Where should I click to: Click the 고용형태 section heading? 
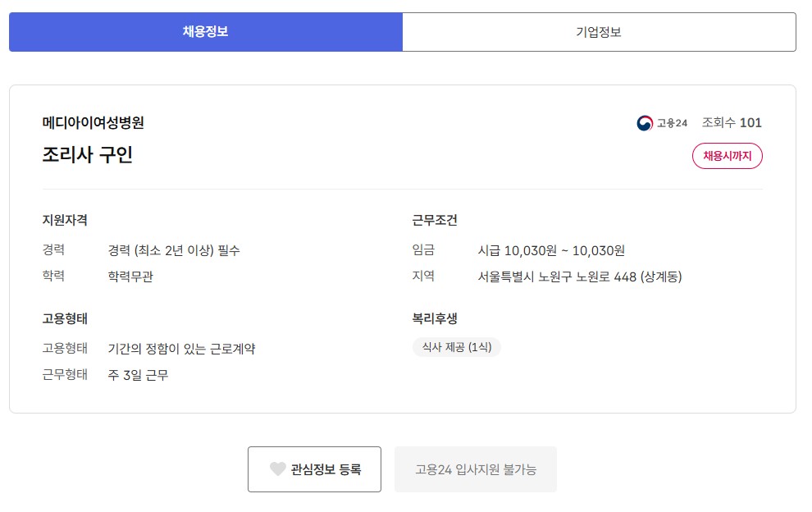point(66,318)
